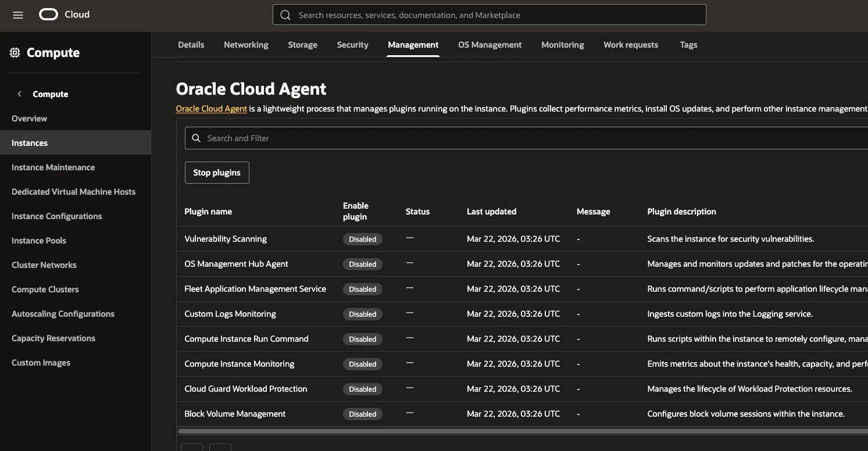The image size is (868, 451).
Task: Open Autoscaling Configurations
Action: tap(76, 314)
